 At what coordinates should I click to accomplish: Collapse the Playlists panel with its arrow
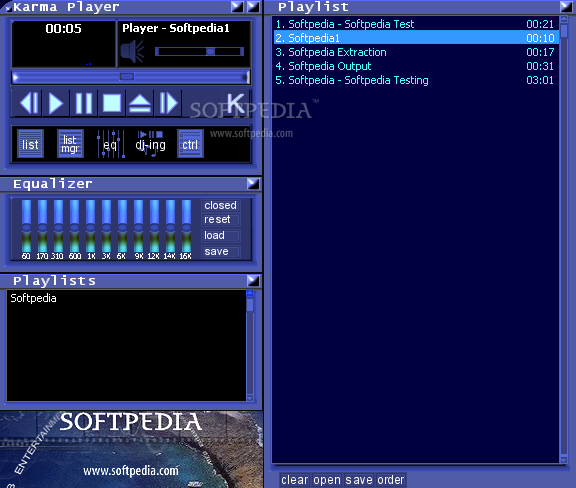click(x=253, y=281)
